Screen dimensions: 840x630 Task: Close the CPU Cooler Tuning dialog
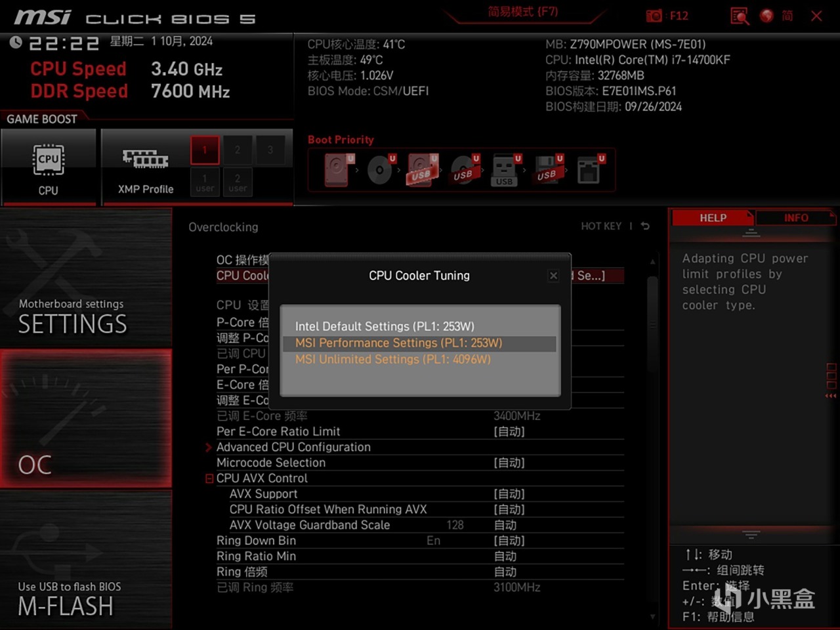[554, 276]
